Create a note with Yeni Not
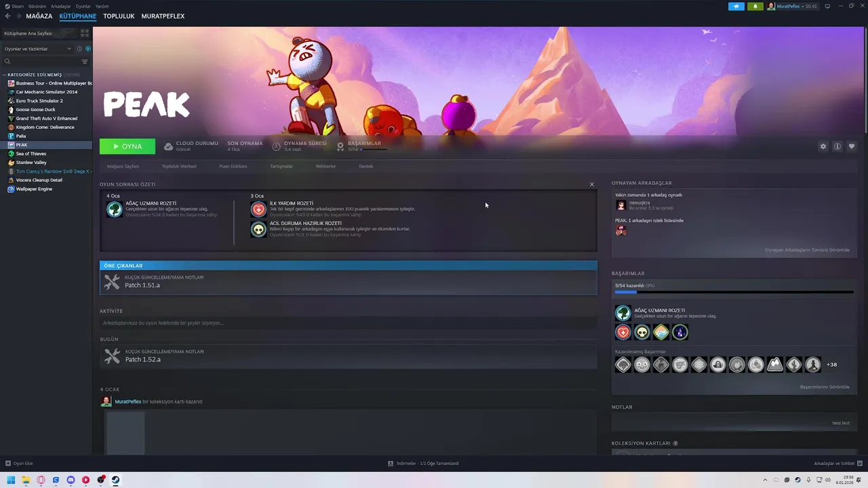The image size is (868, 488). click(841, 423)
